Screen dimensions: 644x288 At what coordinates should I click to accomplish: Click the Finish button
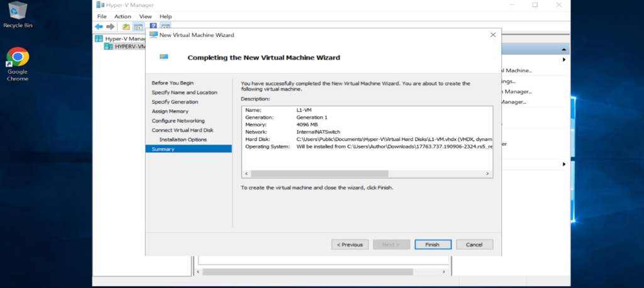pos(433,245)
